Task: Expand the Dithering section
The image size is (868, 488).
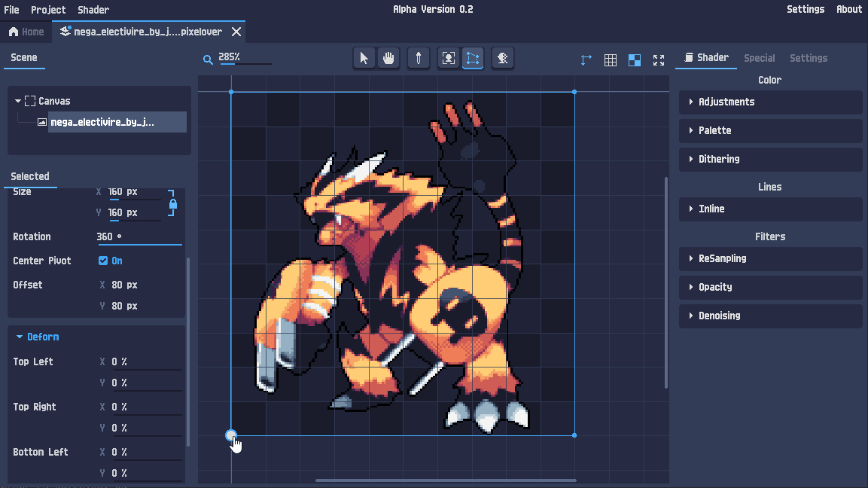Action: [771, 160]
